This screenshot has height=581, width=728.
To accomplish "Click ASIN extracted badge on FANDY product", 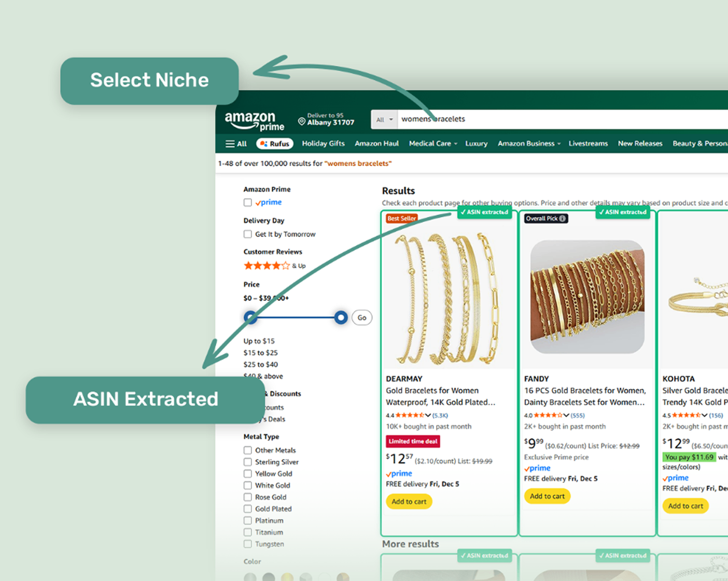I will [622, 212].
